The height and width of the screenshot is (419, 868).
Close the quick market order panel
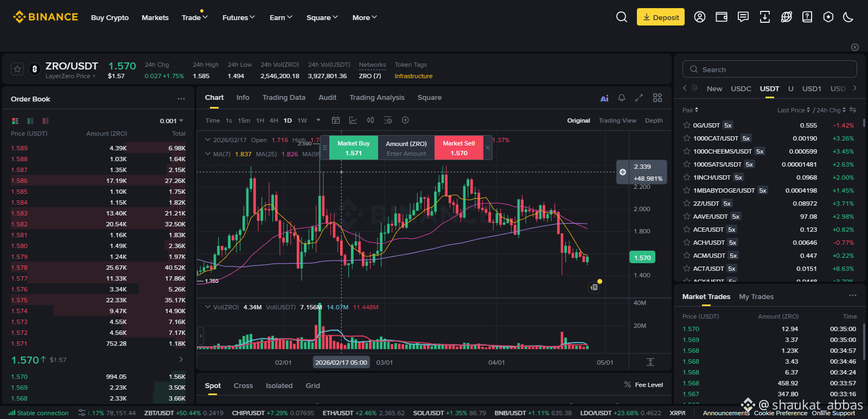tap(488, 148)
